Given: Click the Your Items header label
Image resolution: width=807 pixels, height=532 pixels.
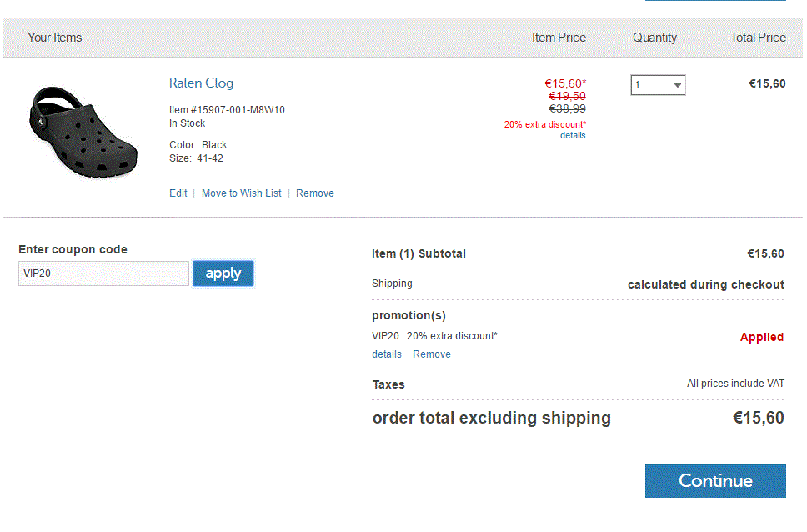Looking at the screenshot, I should tap(54, 38).
